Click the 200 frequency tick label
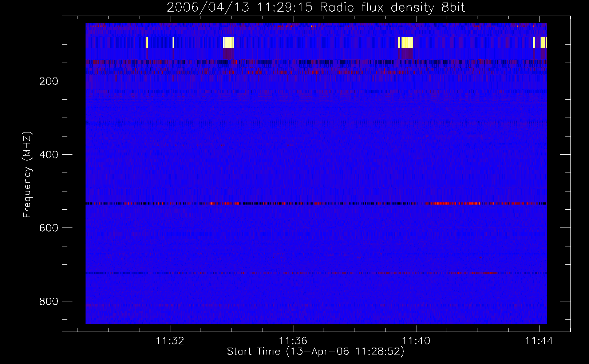589x364 pixels. pyautogui.click(x=49, y=81)
